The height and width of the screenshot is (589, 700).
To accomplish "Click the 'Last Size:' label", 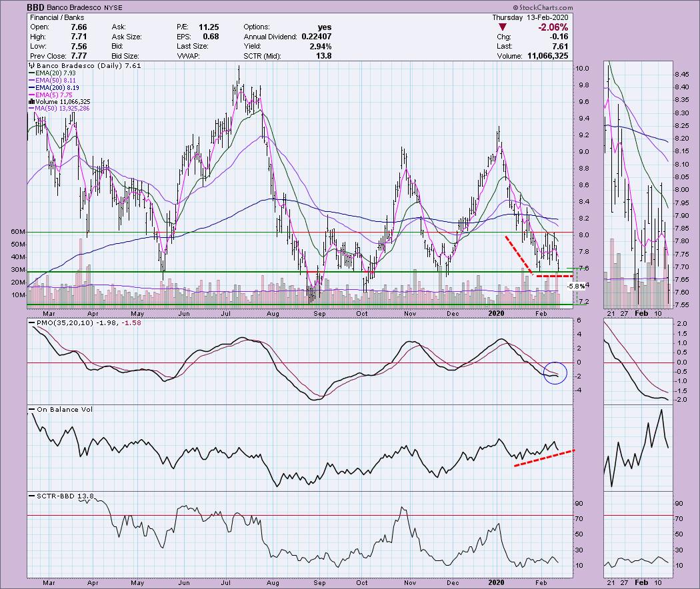I will (192, 47).
